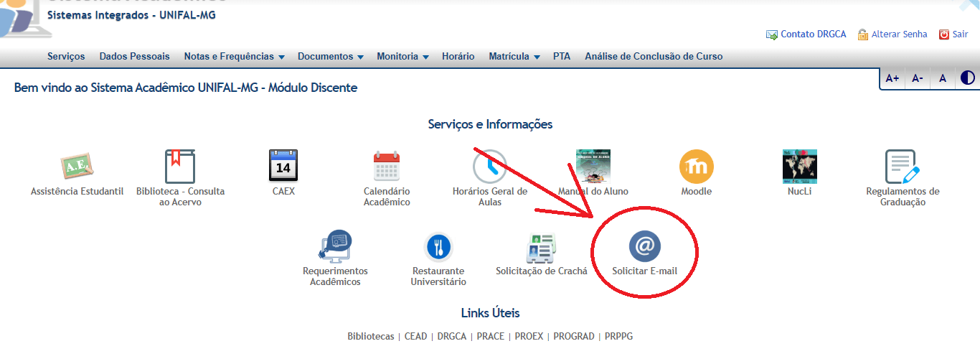Click the Solicitar E-mail @ icon
This screenshot has height=364, width=980.
[644, 246]
